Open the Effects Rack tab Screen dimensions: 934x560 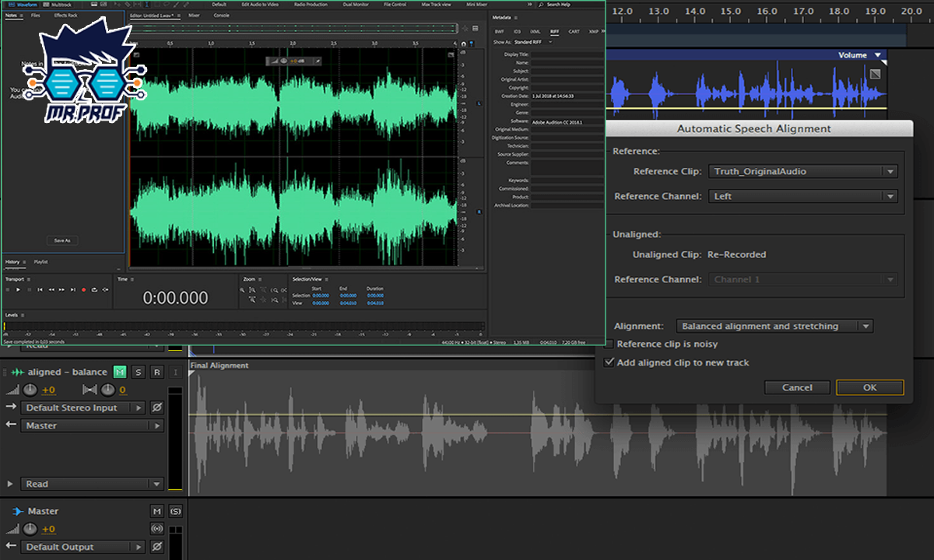click(65, 15)
